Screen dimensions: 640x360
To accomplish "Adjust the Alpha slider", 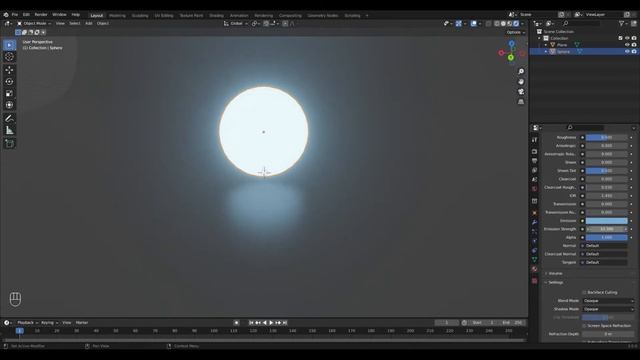I will click(607, 238).
